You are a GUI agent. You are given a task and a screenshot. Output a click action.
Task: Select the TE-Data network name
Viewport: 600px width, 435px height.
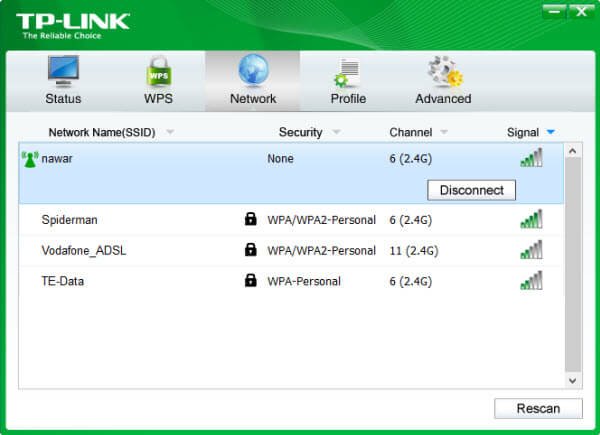[x=62, y=281]
